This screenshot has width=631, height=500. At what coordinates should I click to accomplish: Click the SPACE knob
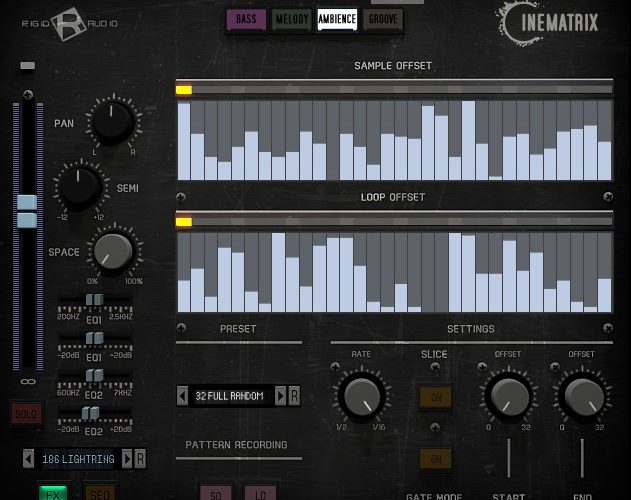click(x=113, y=252)
